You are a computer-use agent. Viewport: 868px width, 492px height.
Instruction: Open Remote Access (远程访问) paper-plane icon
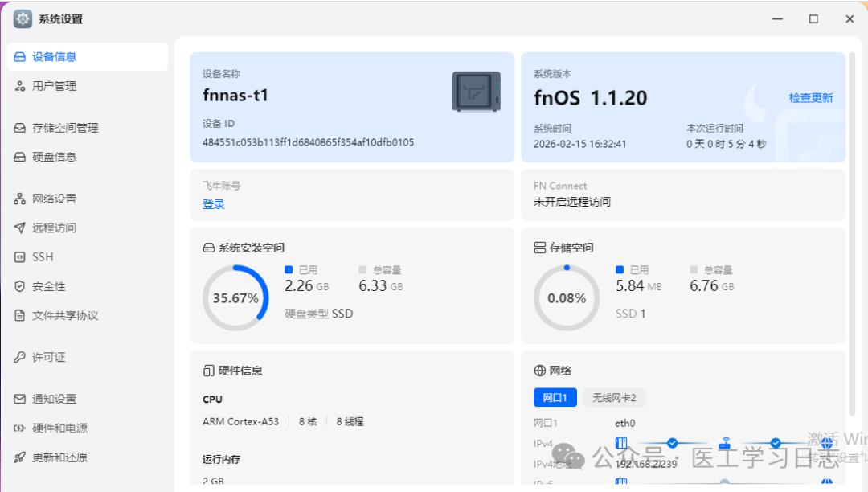[x=20, y=228]
